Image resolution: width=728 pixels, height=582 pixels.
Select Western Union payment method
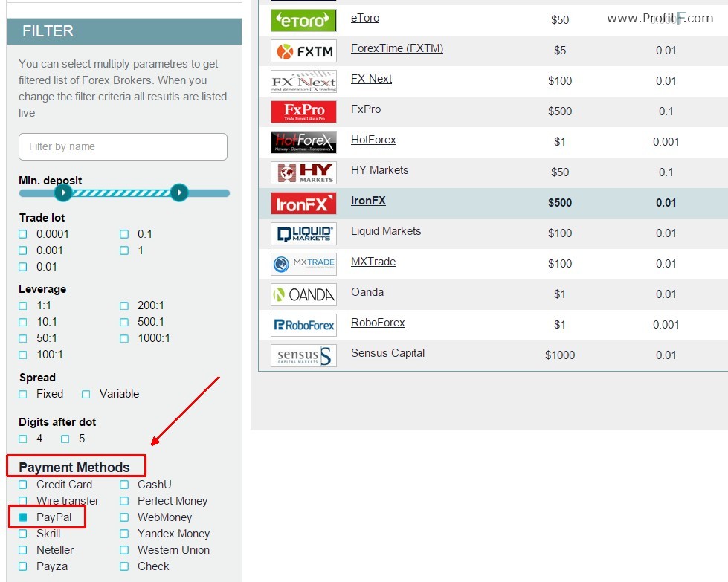pyautogui.click(x=124, y=551)
